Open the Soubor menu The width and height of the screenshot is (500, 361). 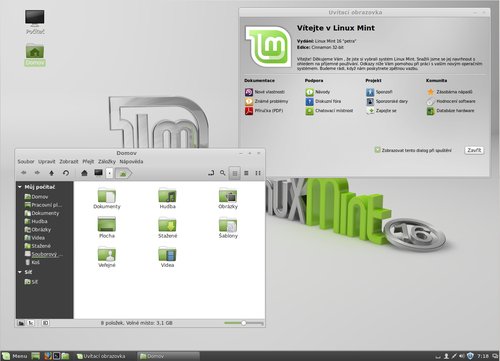tap(26, 161)
